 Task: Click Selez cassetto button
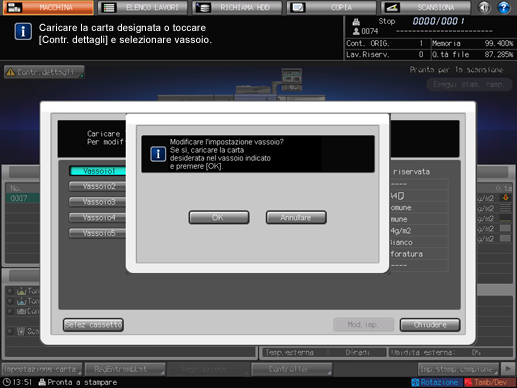pyautogui.click(x=93, y=325)
